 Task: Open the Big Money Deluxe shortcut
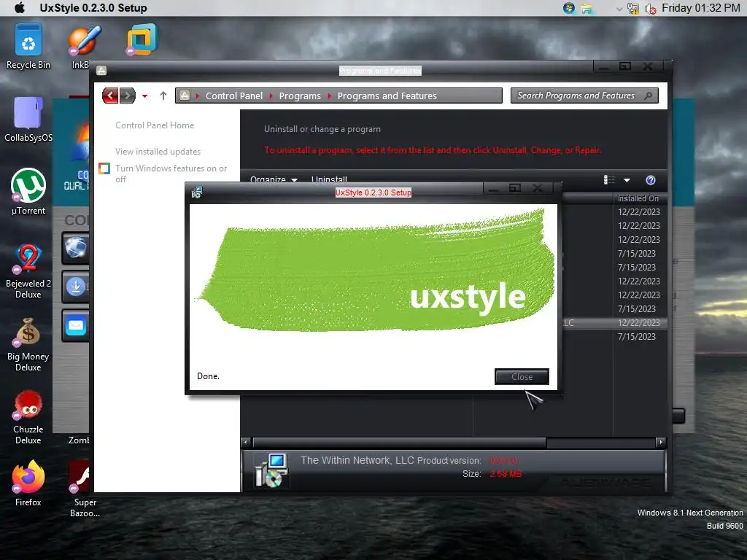[28, 344]
